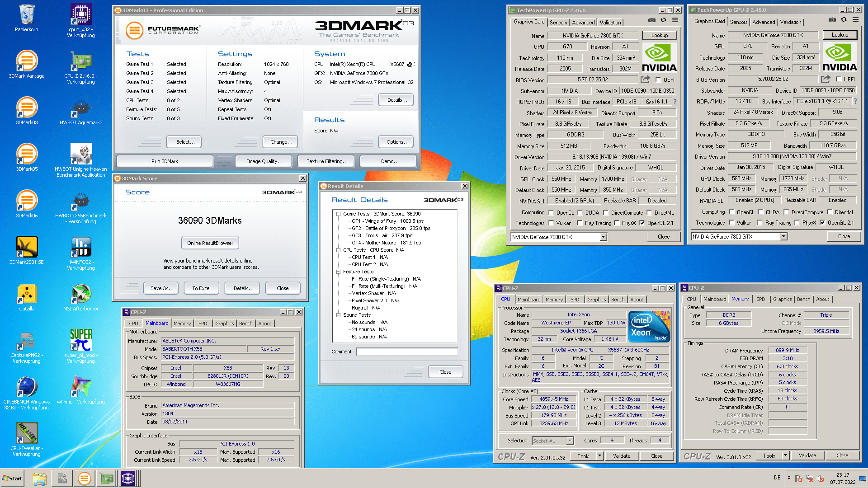Screen dimensions: 868x488
Task: Open the hamburger menu in right GPU-Z
Action: 855,20
